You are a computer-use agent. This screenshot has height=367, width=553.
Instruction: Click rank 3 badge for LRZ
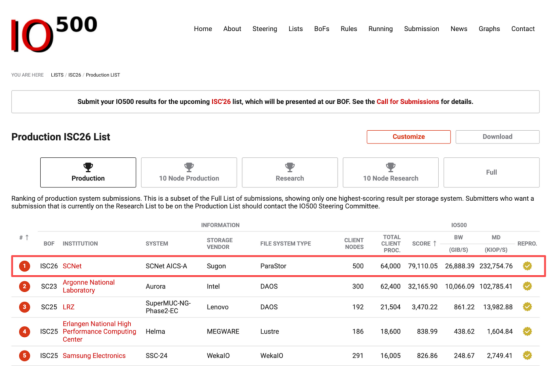click(x=24, y=307)
